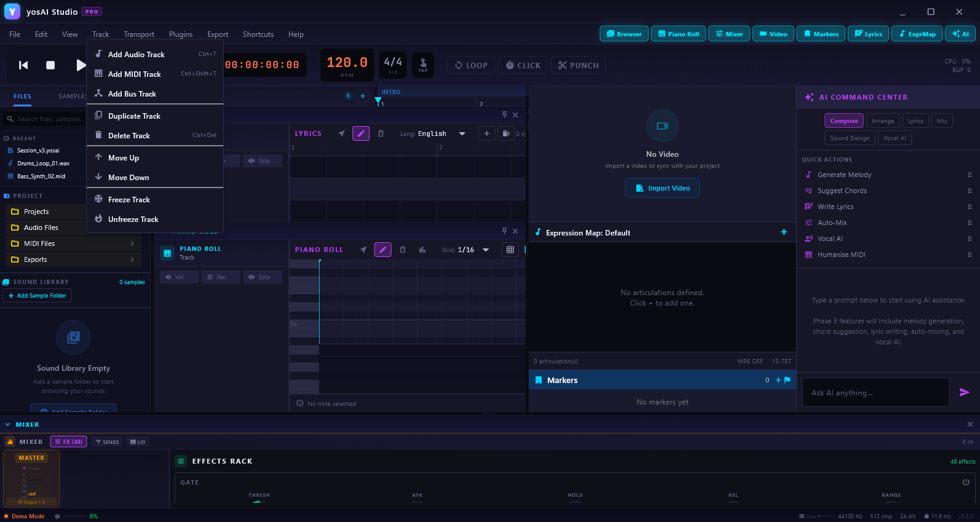Click the send arrow for AI prompt

coord(964,392)
